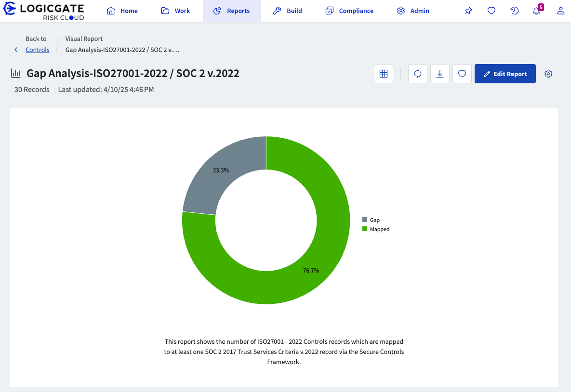This screenshot has width=571, height=392.
Task: Open favorites heart icon in top bar
Action: [x=491, y=11]
